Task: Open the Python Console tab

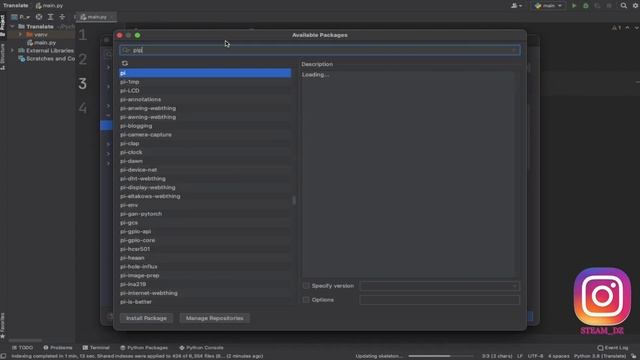Action: [201, 348]
